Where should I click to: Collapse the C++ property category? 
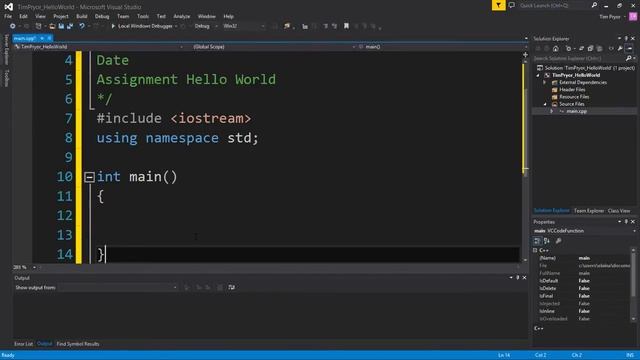tap(535, 250)
